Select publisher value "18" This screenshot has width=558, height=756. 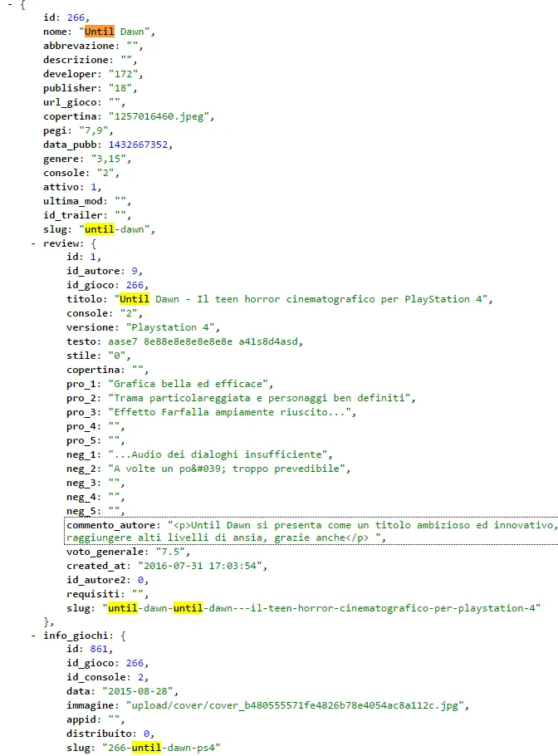pyautogui.click(x=120, y=88)
